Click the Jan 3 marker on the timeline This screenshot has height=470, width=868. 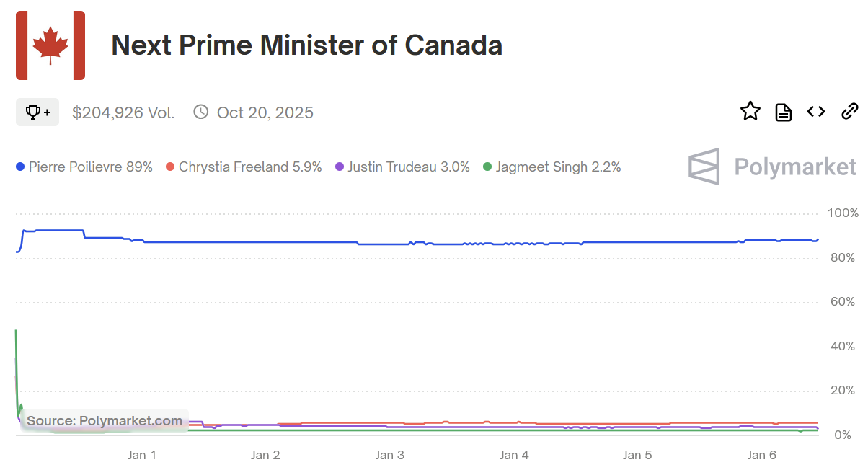coord(390,455)
